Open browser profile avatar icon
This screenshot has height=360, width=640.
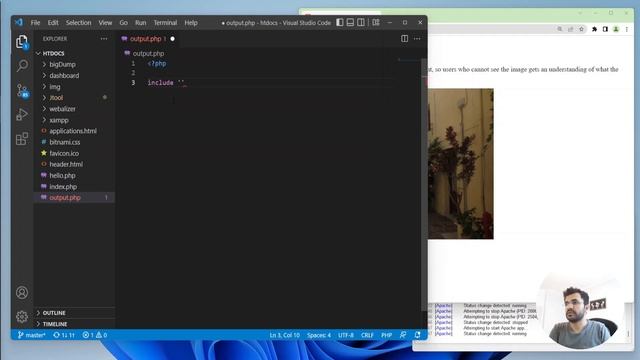(616, 29)
